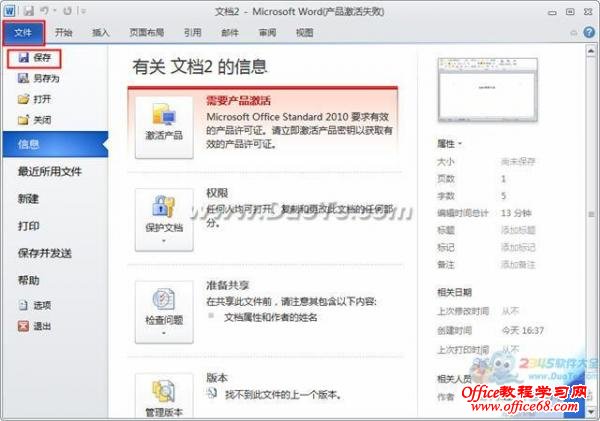Click the 需要产品激活 red heading
The height and width of the screenshot is (421, 600).
[x=238, y=100]
